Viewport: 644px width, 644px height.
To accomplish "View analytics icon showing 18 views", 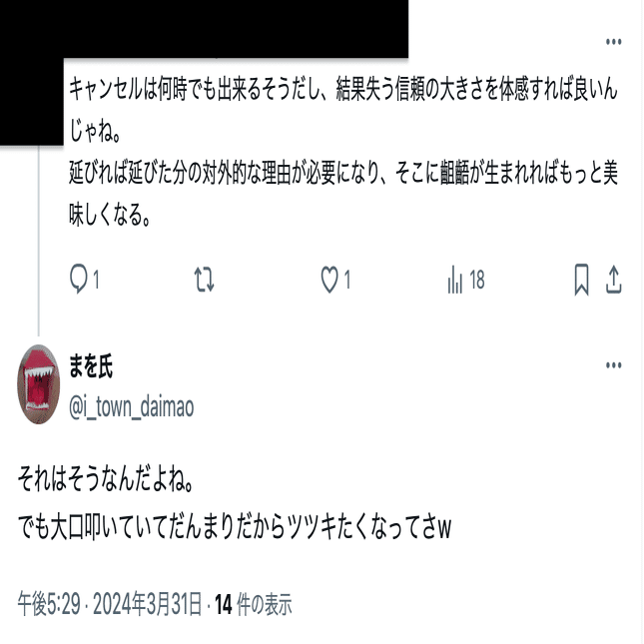I will pyautogui.click(x=455, y=280).
